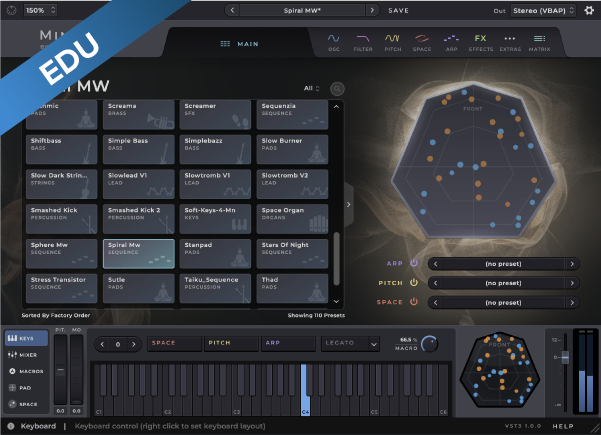Click the SAVE button

[x=398, y=11]
